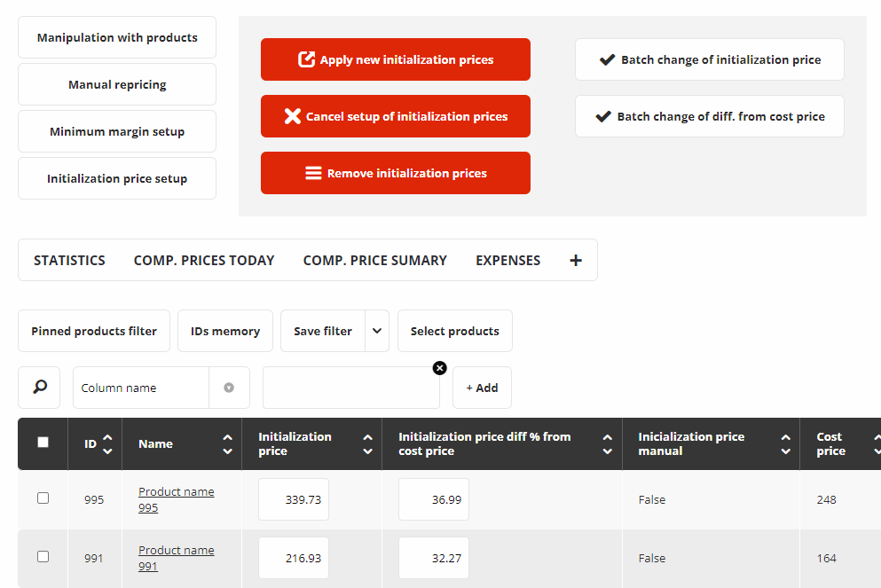Screen dimensions: 881x588
Task: Open the COMP. PRICES TODAY tab
Action: click(204, 260)
